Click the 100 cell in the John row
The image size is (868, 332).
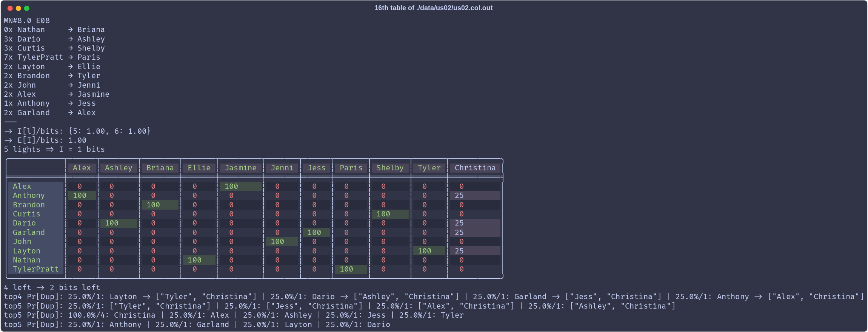pyautogui.click(x=282, y=241)
